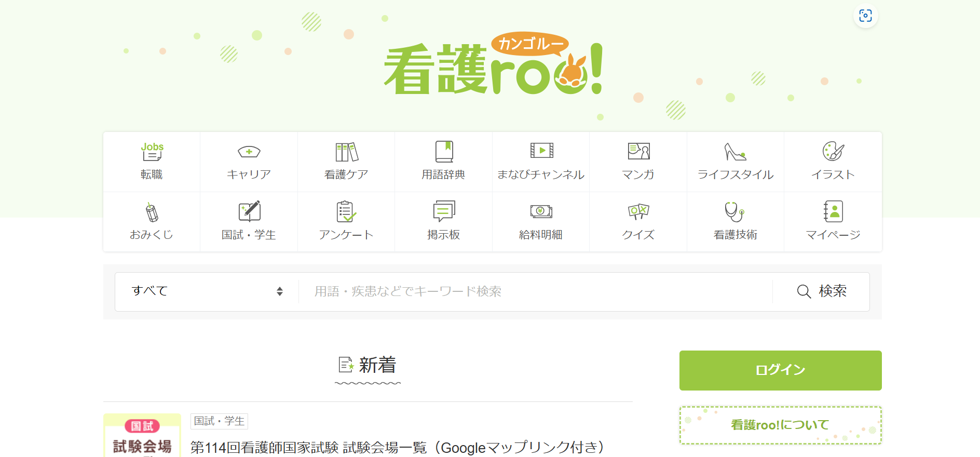
Task: Open the Jobs 転職 category icon
Action: coord(152,152)
